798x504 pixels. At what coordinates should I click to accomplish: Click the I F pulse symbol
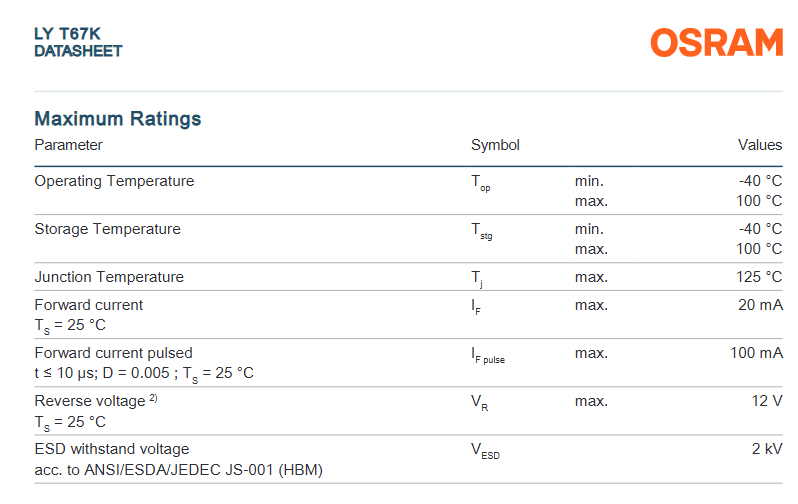(x=488, y=356)
